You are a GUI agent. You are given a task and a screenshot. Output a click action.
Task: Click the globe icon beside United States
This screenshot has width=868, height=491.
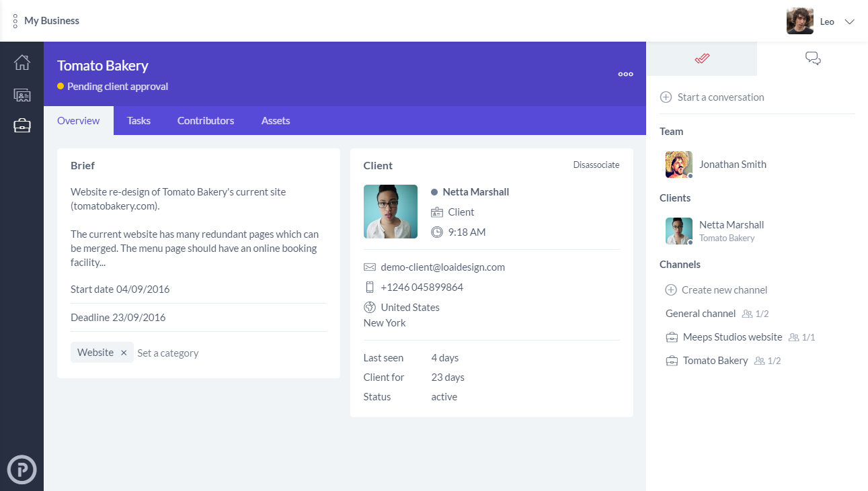(369, 307)
